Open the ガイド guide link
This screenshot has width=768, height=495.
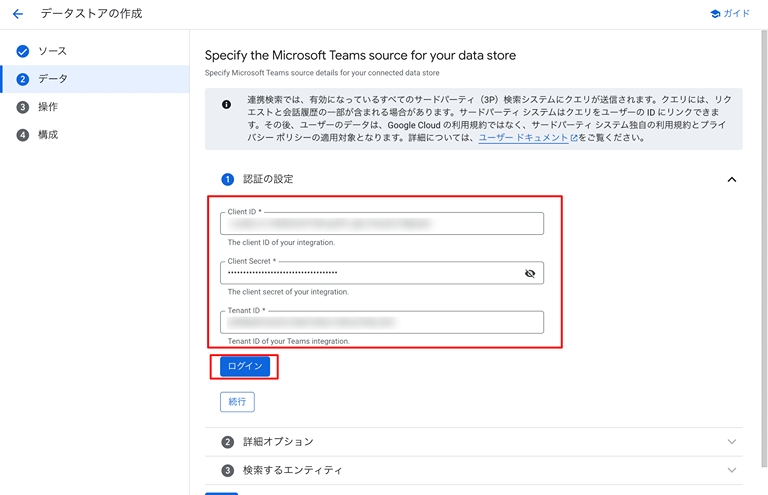tap(730, 13)
